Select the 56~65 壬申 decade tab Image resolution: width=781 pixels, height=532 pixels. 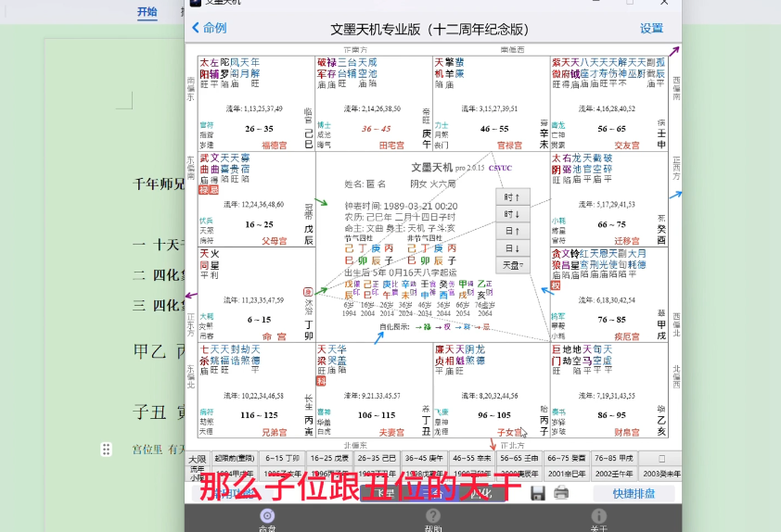pyautogui.click(x=519, y=459)
